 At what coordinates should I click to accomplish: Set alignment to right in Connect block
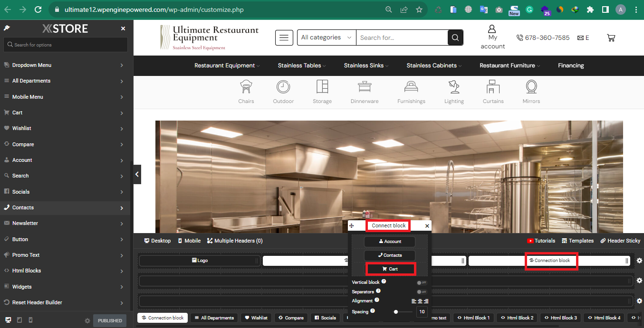pyautogui.click(x=426, y=301)
